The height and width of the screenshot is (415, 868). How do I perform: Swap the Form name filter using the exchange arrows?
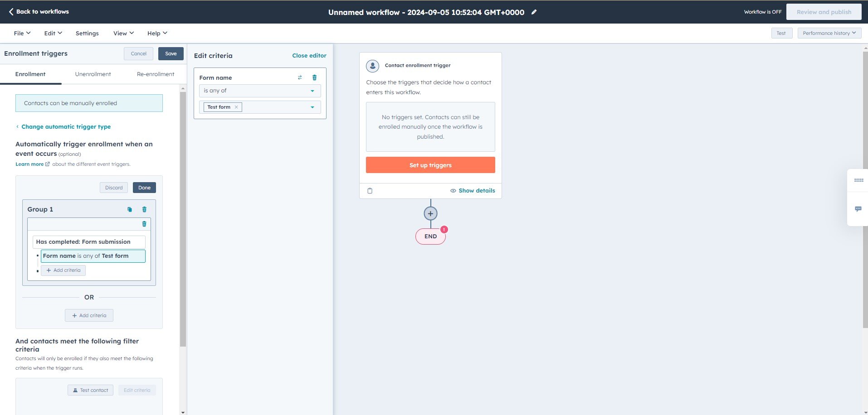point(300,77)
